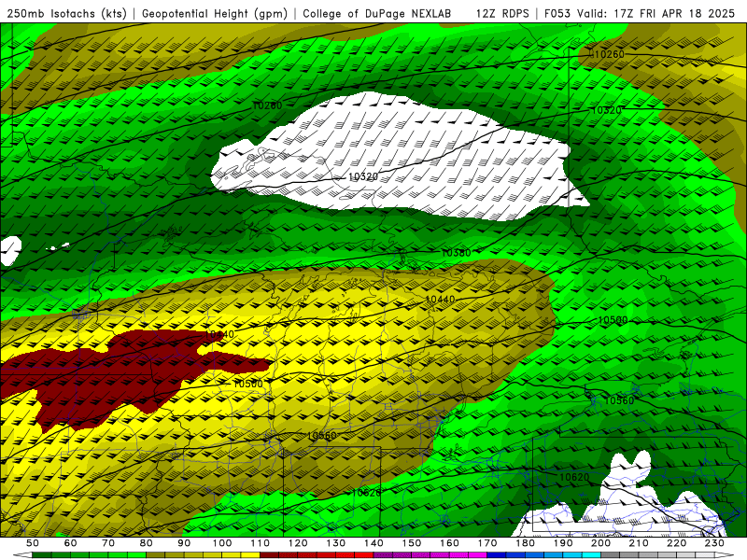Viewport: 747px width, 560px height.
Task: Click the 100 value on the color scale
Action: (x=222, y=543)
